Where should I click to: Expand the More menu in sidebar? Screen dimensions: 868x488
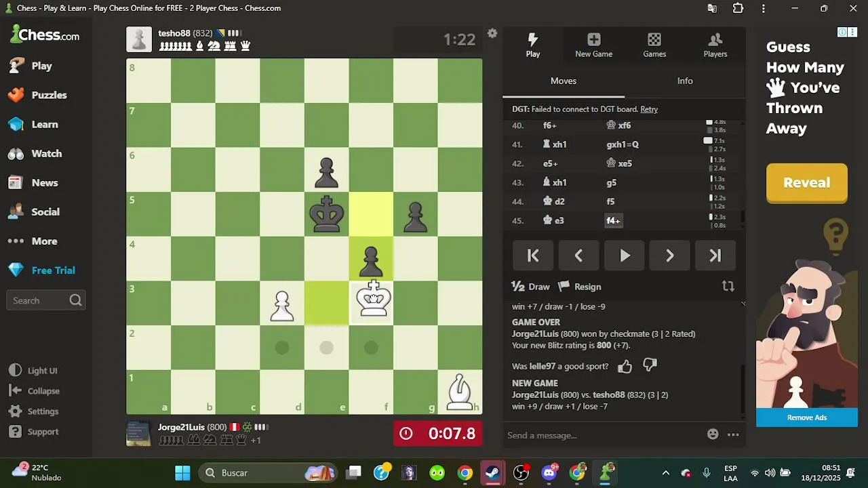[x=32, y=241]
